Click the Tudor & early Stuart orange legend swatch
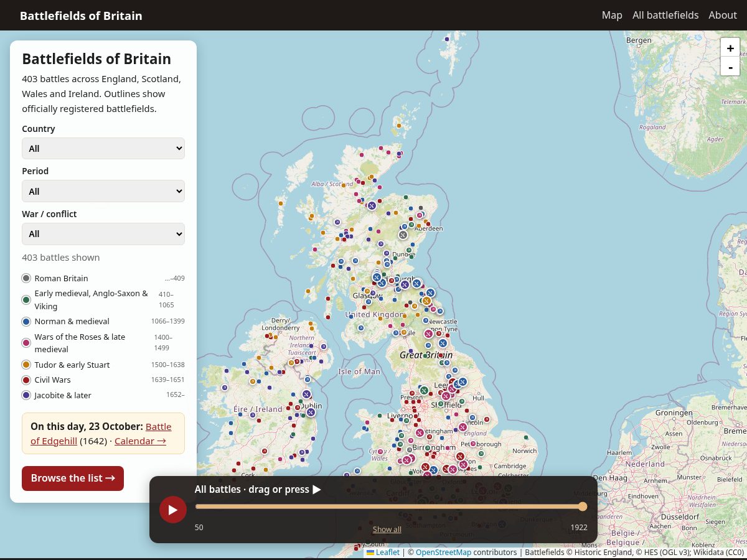The image size is (747, 560). pos(26,365)
